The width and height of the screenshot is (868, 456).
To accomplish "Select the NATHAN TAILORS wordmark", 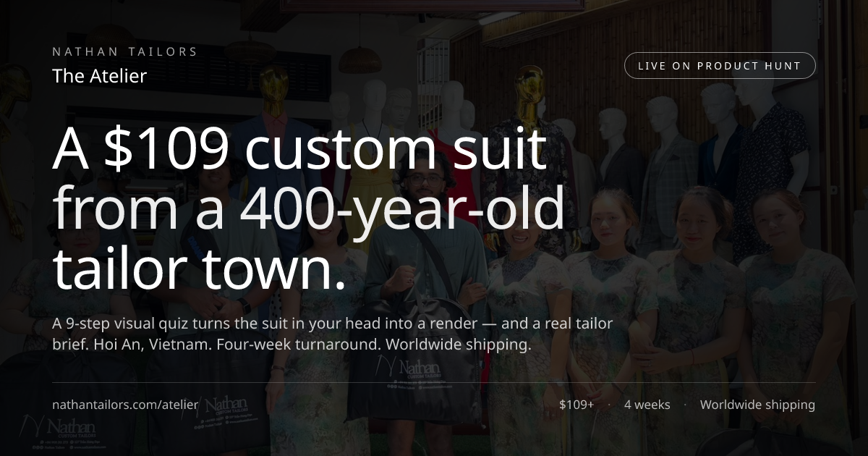I will [x=124, y=51].
